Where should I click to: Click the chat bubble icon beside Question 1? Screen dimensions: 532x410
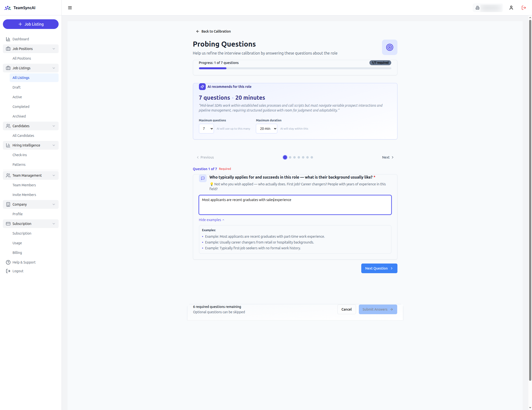pos(203,178)
